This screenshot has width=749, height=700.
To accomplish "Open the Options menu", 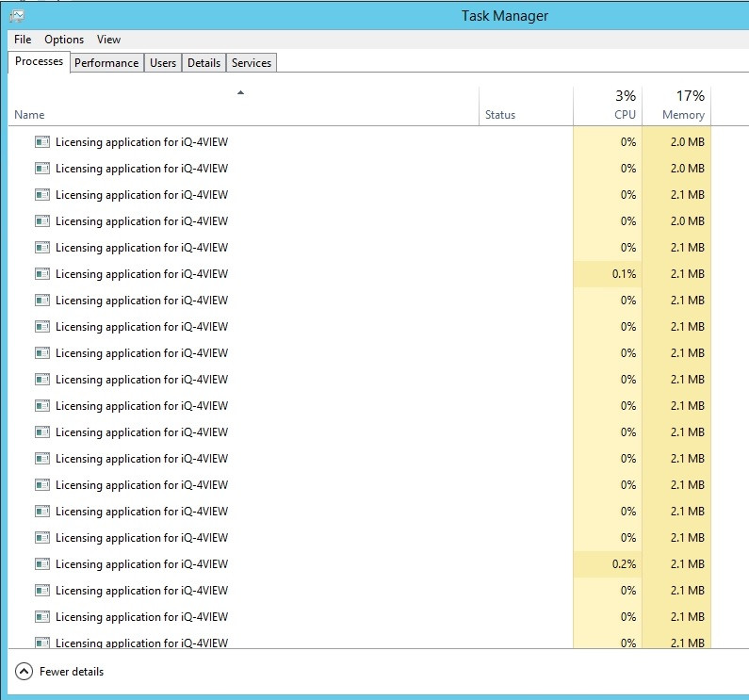I will coord(64,40).
